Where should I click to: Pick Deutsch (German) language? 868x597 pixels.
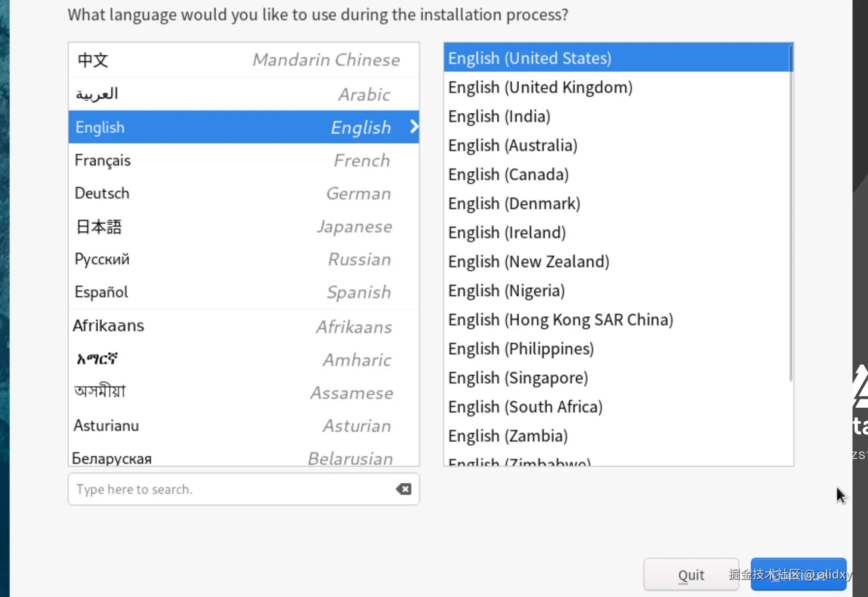(243, 193)
